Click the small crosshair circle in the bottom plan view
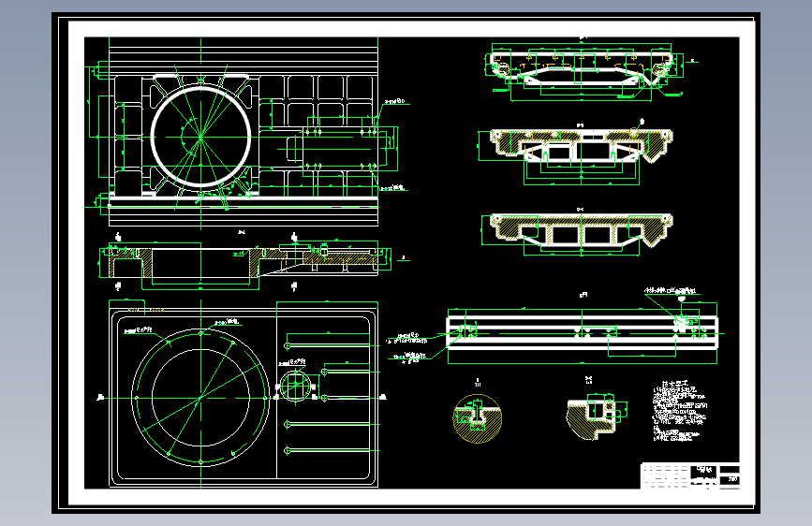 coord(295,387)
